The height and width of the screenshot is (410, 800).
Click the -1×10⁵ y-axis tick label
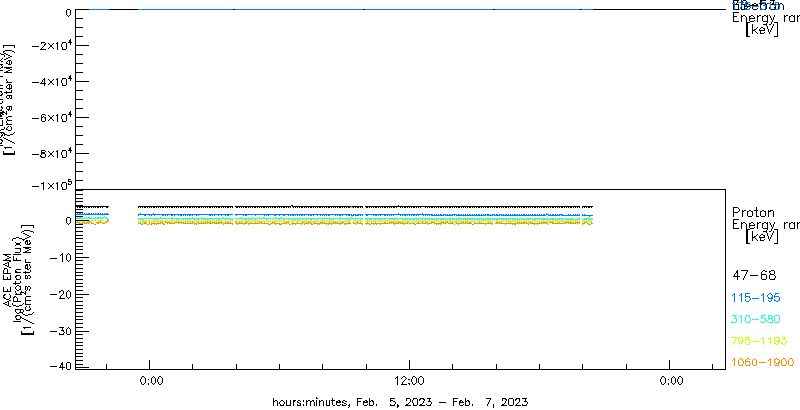tap(51, 185)
